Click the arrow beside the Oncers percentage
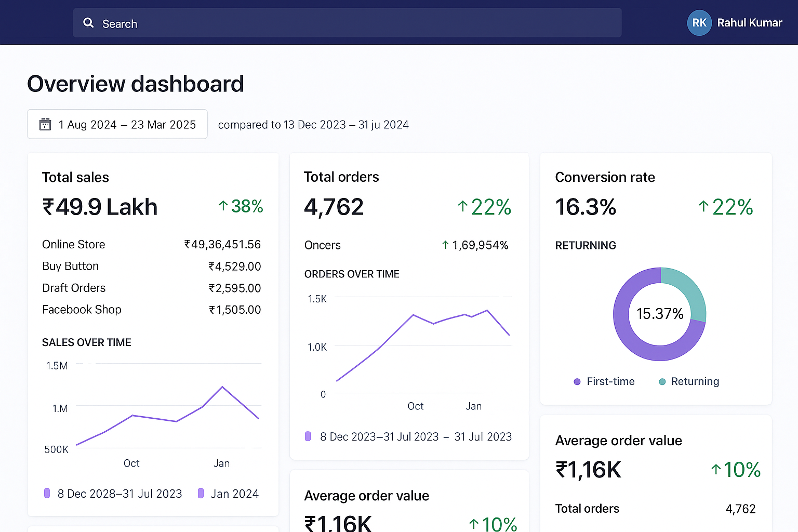The width and height of the screenshot is (798, 532). coord(445,245)
